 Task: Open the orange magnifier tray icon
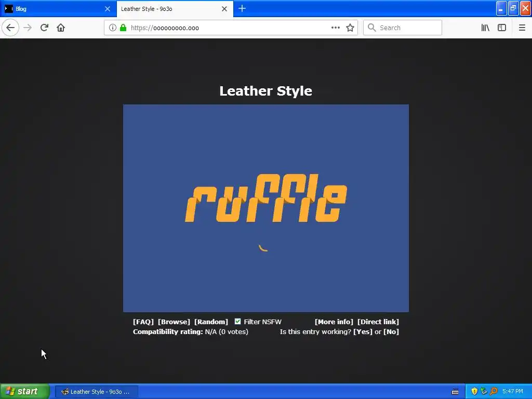click(494, 391)
